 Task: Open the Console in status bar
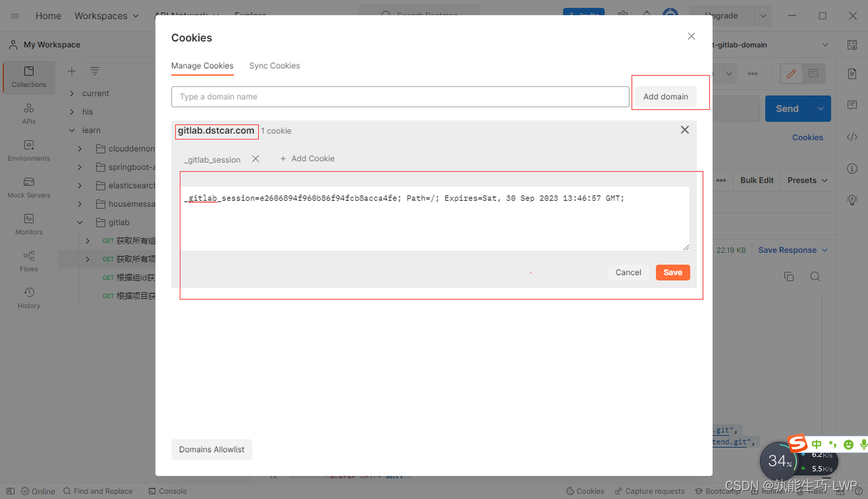(167, 492)
